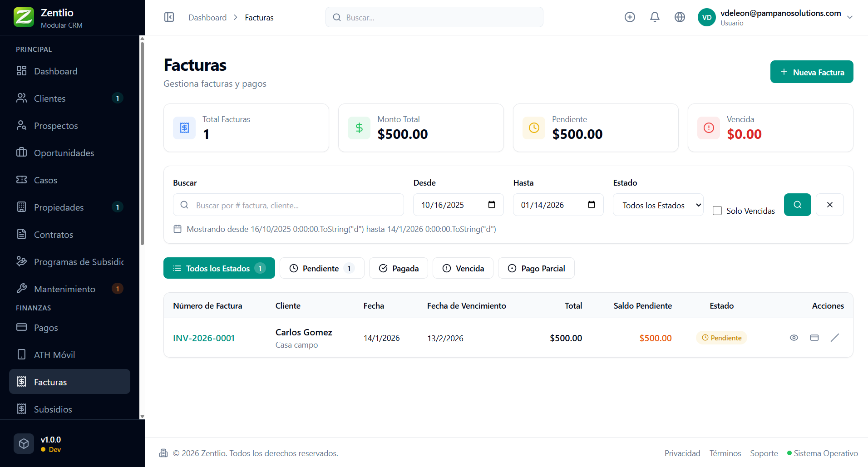Click the quick add plus circle icon

click(x=630, y=17)
